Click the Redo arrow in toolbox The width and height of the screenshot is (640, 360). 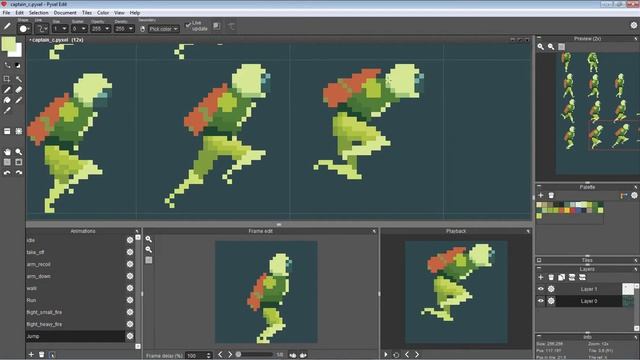point(19,173)
